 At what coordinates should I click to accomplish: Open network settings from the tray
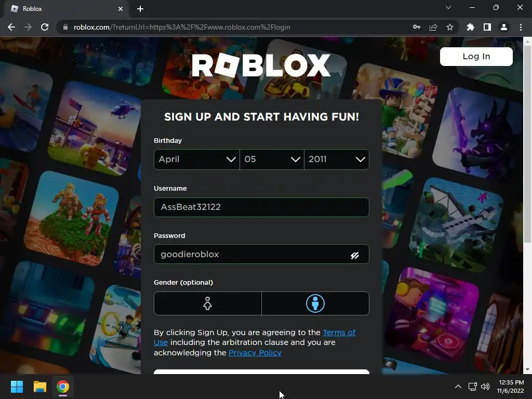coord(473,387)
